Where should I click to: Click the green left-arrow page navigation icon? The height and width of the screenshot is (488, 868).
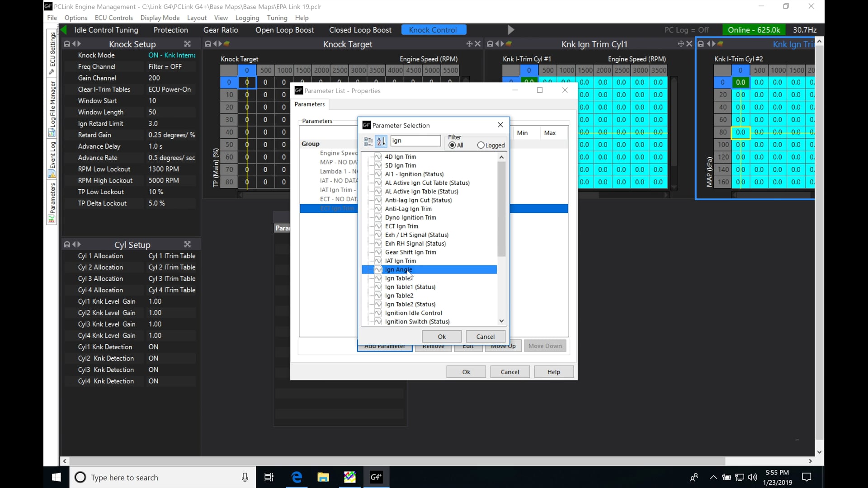click(64, 30)
